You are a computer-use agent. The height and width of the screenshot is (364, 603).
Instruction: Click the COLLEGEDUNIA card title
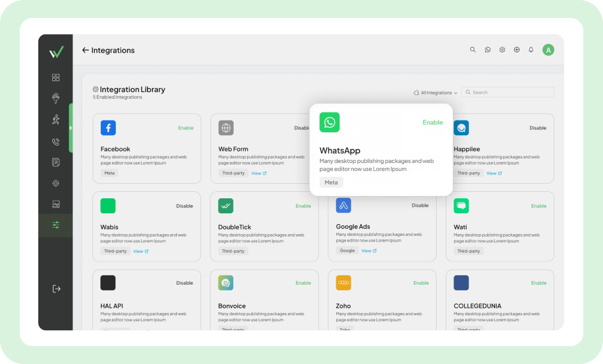477,306
